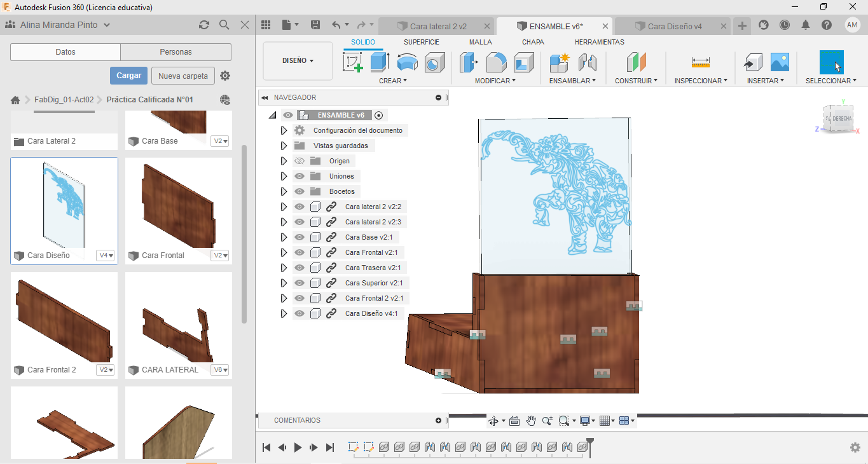The image size is (868, 464).
Task: Click the Insert Canvas image icon
Action: click(780, 62)
